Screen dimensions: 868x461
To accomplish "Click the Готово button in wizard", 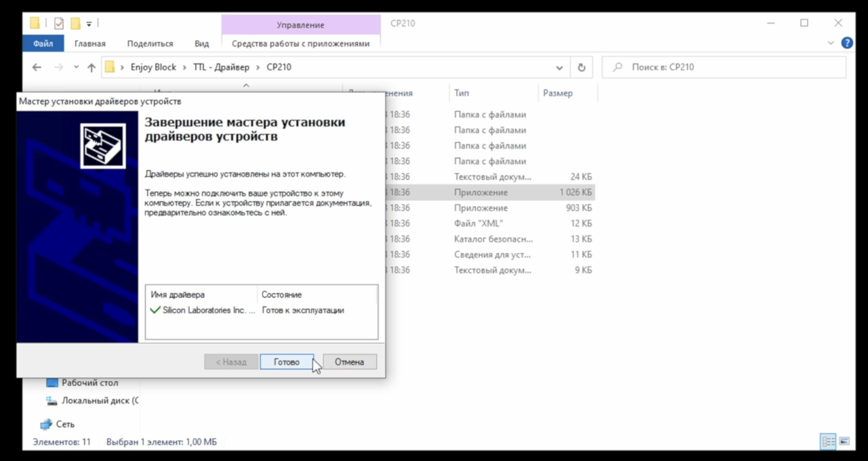I will (x=286, y=362).
